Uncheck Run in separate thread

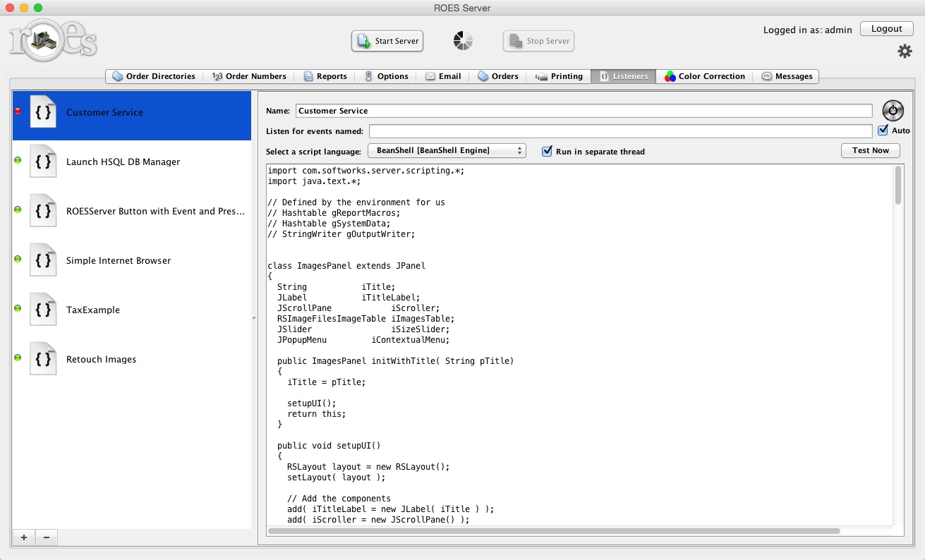click(547, 151)
